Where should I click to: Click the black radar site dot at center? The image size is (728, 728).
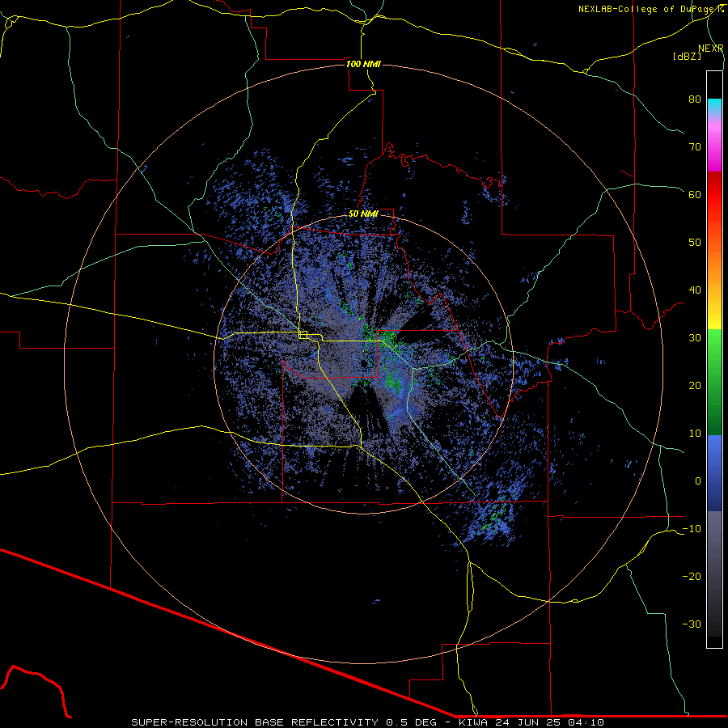[363, 363]
